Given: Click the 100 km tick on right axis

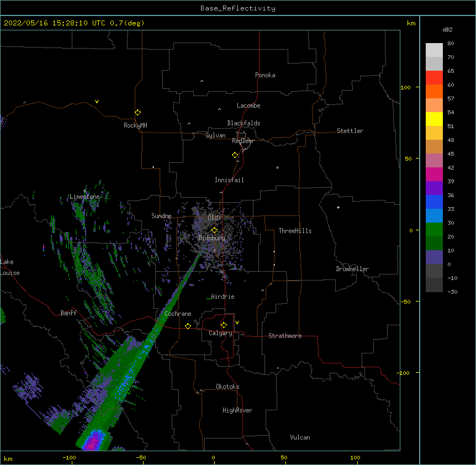Looking at the screenshot, I should pyautogui.click(x=405, y=88).
